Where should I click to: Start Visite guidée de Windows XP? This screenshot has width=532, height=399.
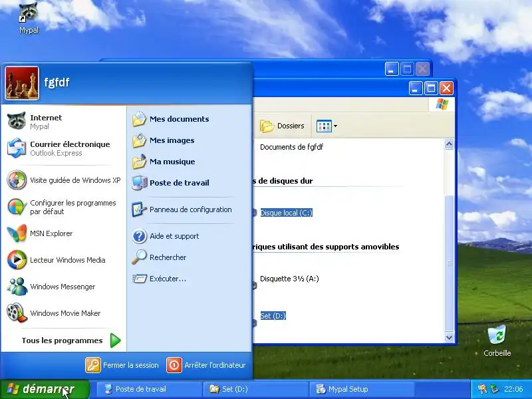pyautogui.click(x=63, y=180)
